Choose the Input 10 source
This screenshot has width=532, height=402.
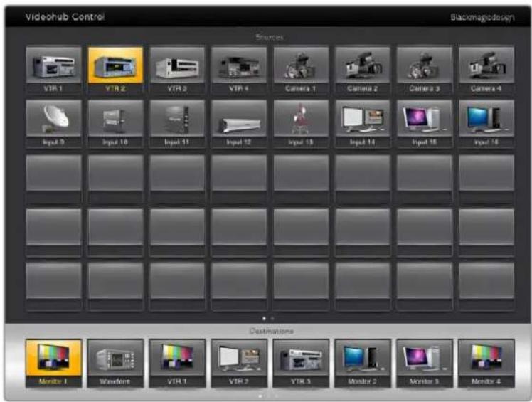(115, 124)
